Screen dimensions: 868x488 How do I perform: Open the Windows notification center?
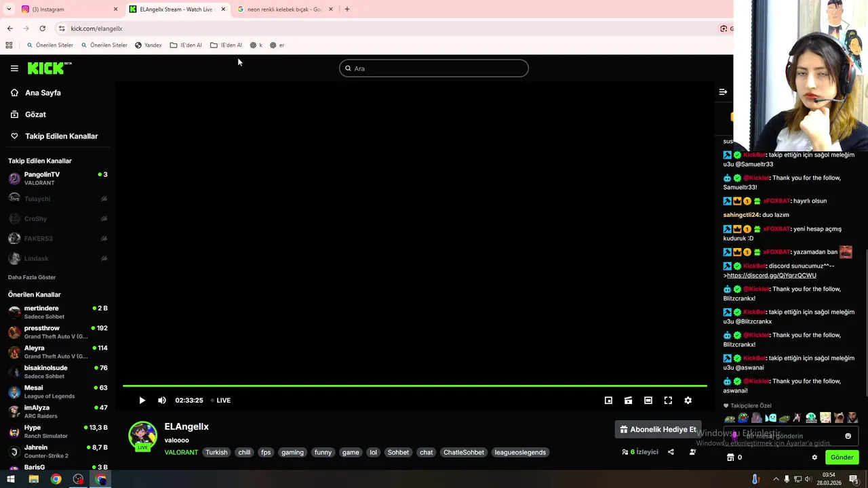(x=854, y=479)
